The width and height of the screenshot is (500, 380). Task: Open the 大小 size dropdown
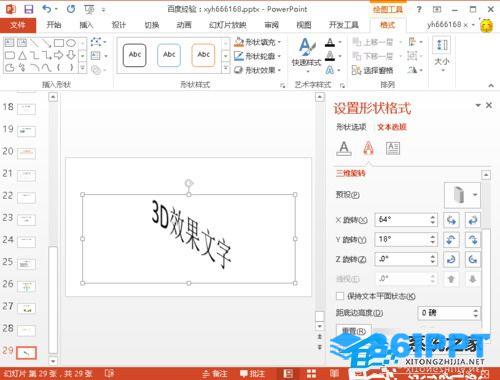click(x=442, y=55)
